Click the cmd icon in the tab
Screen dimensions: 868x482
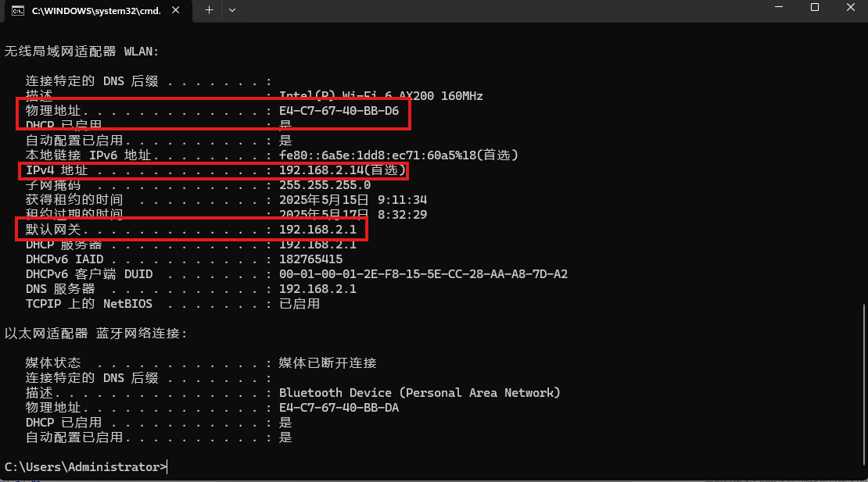click(x=18, y=10)
